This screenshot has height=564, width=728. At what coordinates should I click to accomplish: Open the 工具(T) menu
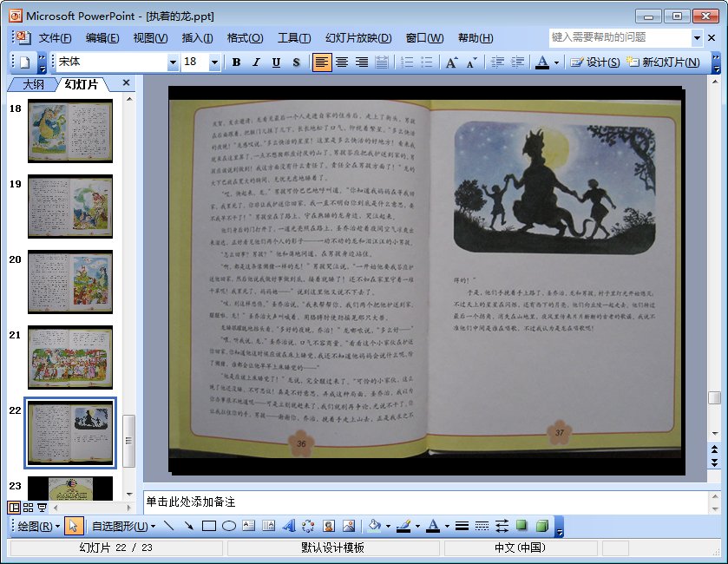pyautogui.click(x=294, y=38)
